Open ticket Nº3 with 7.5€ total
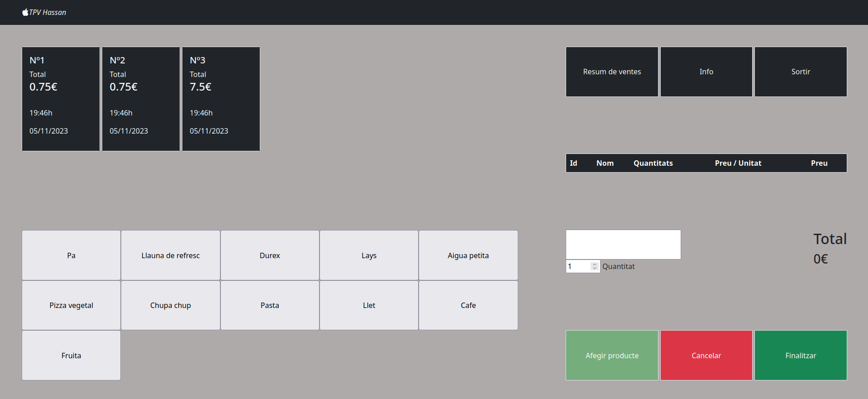 tap(221, 99)
